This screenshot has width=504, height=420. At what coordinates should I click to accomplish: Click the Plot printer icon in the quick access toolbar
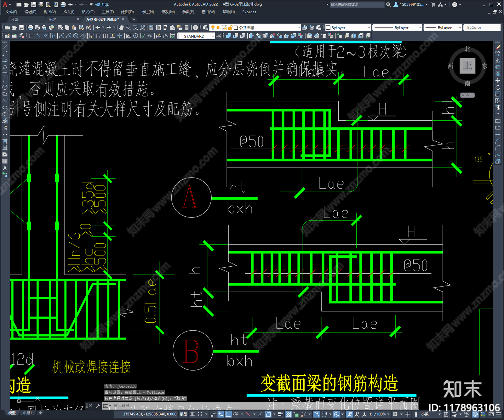coord(63,4)
